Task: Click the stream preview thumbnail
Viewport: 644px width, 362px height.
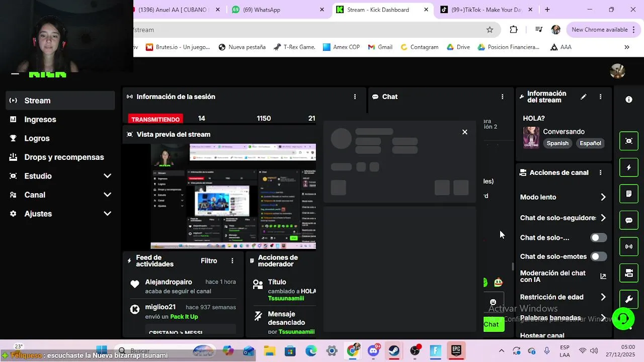Action: [x=233, y=197]
